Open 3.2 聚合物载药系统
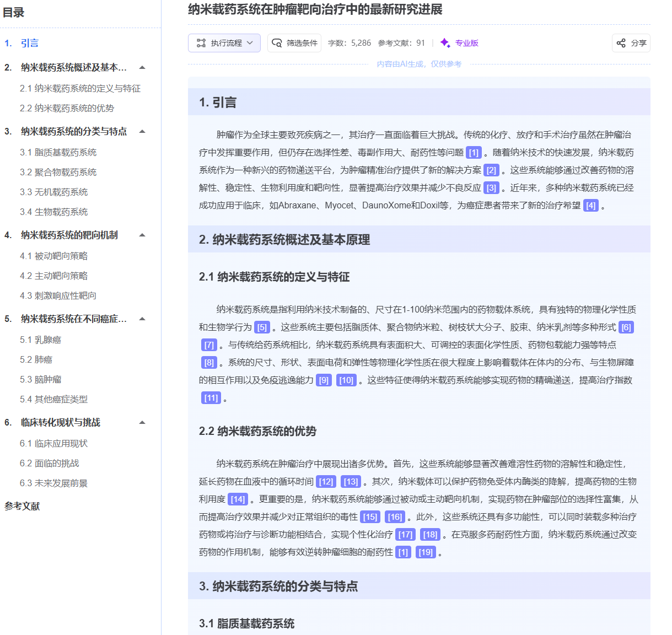Viewport: 672px width, 635px height. 58,172
